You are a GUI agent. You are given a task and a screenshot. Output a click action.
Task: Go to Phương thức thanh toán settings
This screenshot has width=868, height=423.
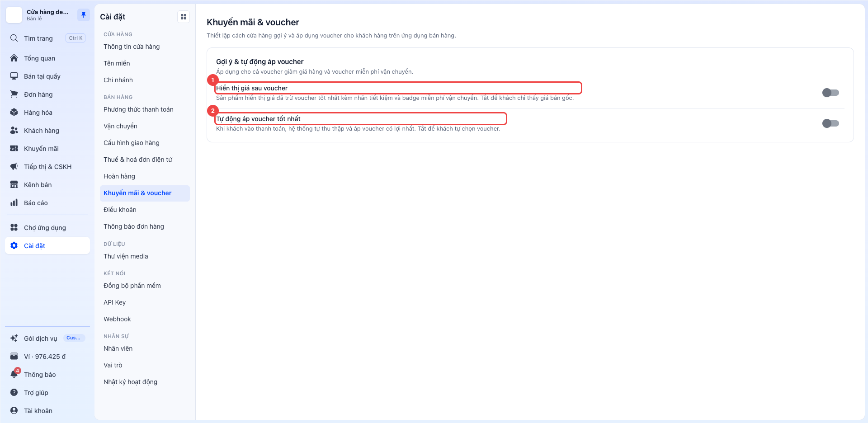(x=145, y=109)
